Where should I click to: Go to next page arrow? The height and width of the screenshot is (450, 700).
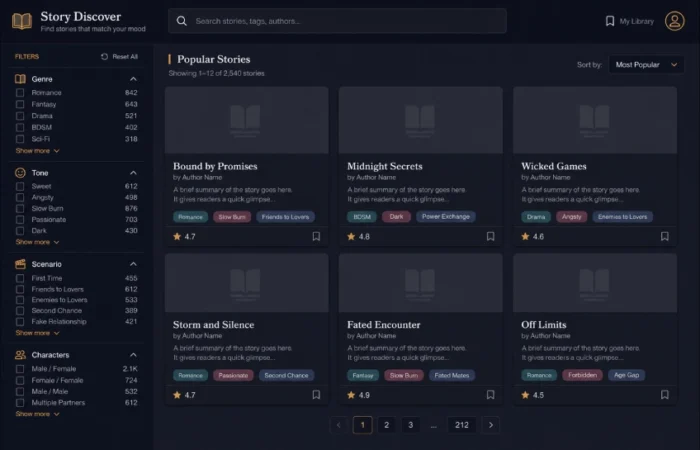tap(491, 425)
